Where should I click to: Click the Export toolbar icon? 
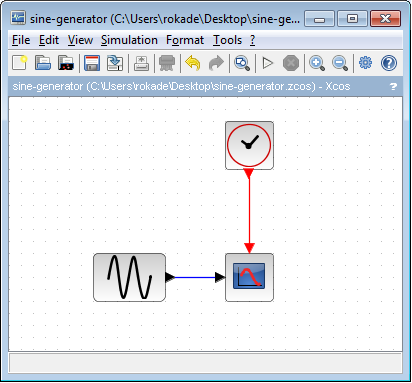[141, 63]
